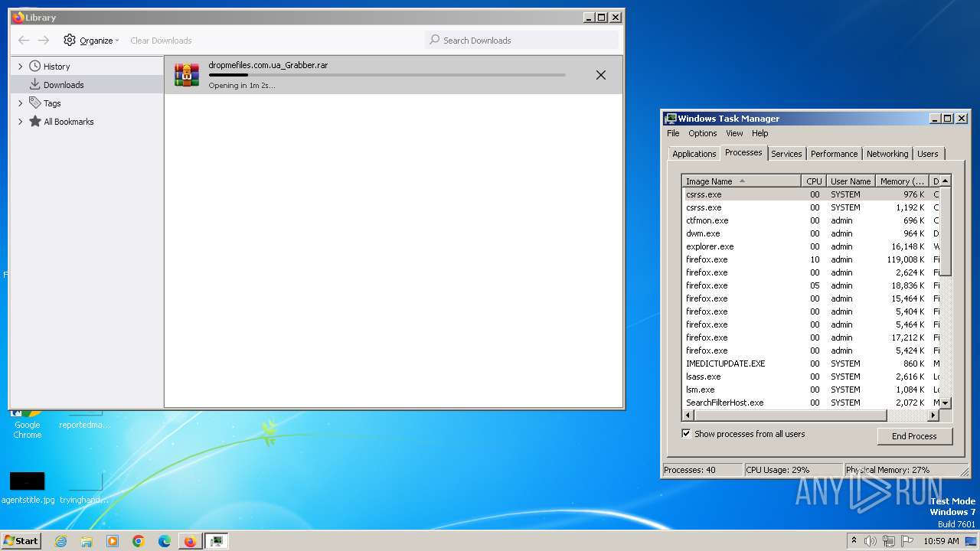Select History clock icon in sidebar

pyautogui.click(x=35, y=67)
